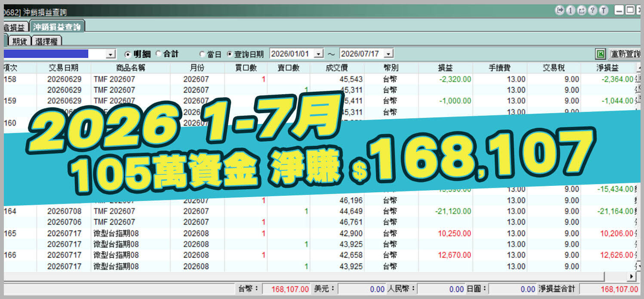Click the horizontal scrollbar right arrow

pos(632,276)
